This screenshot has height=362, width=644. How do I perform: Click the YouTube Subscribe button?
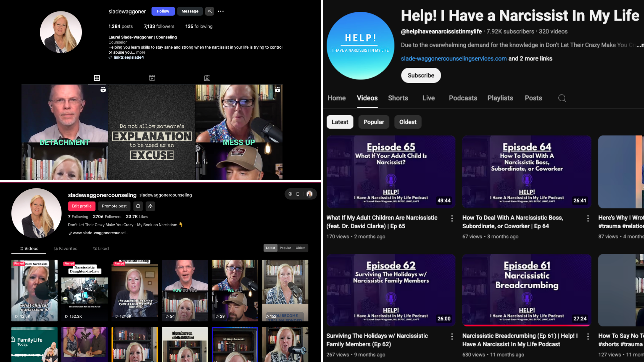click(x=421, y=75)
